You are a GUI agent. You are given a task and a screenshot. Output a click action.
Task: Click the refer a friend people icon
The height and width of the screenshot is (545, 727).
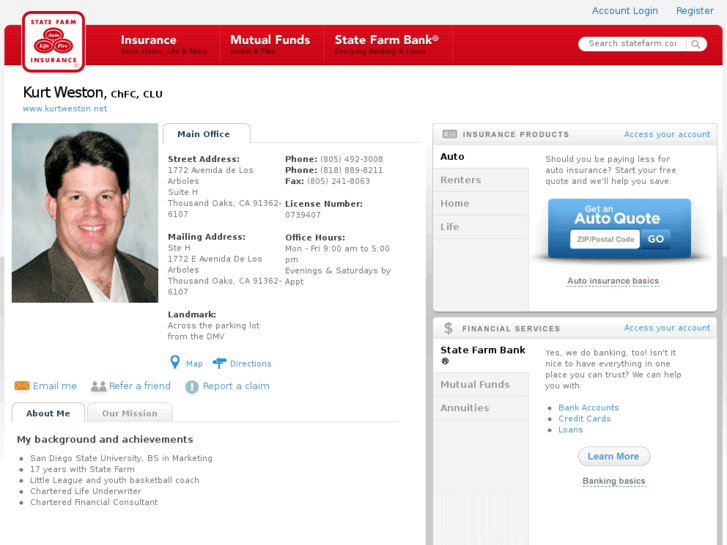click(x=98, y=386)
